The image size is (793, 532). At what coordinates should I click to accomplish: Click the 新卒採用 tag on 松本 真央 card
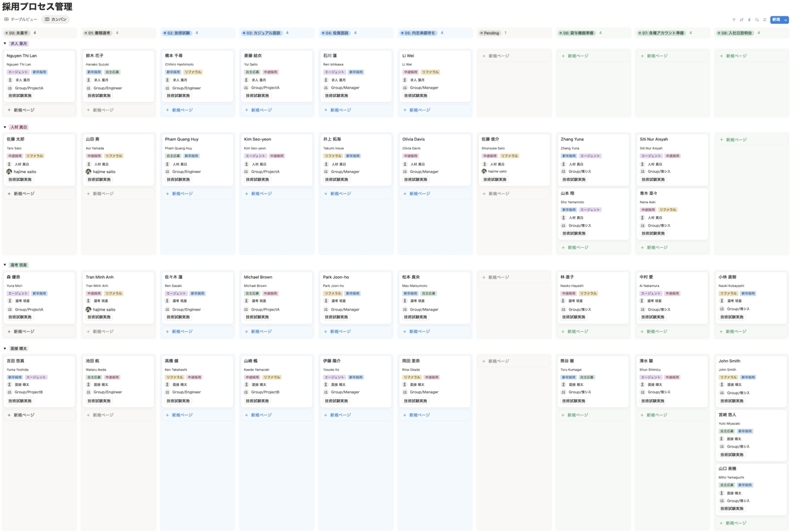(410, 293)
